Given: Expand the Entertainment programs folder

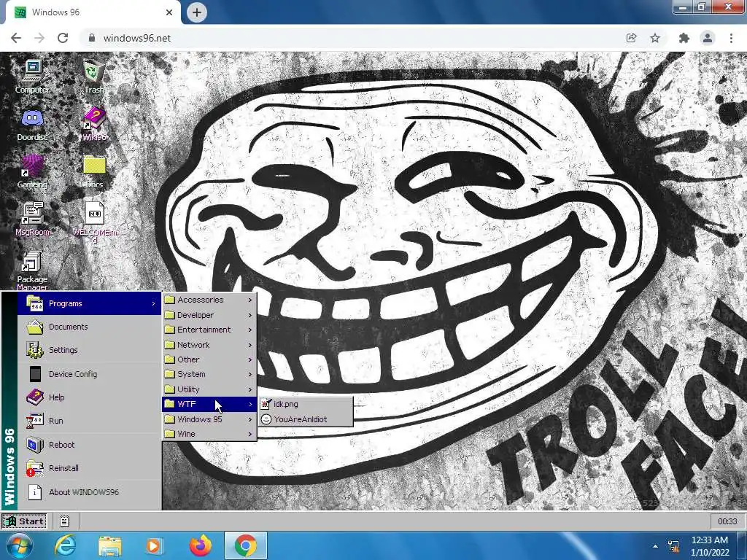Looking at the screenshot, I should tap(209, 330).
